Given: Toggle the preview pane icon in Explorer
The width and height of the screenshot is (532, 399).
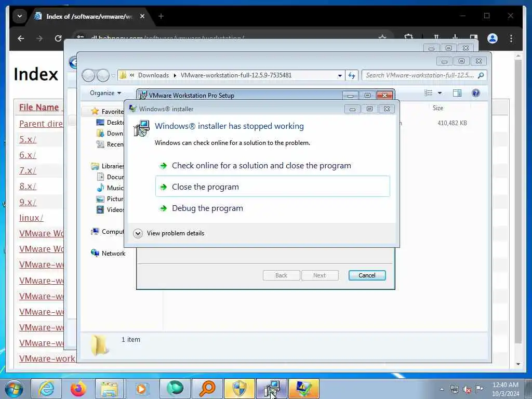Looking at the screenshot, I should click(457, 93).
